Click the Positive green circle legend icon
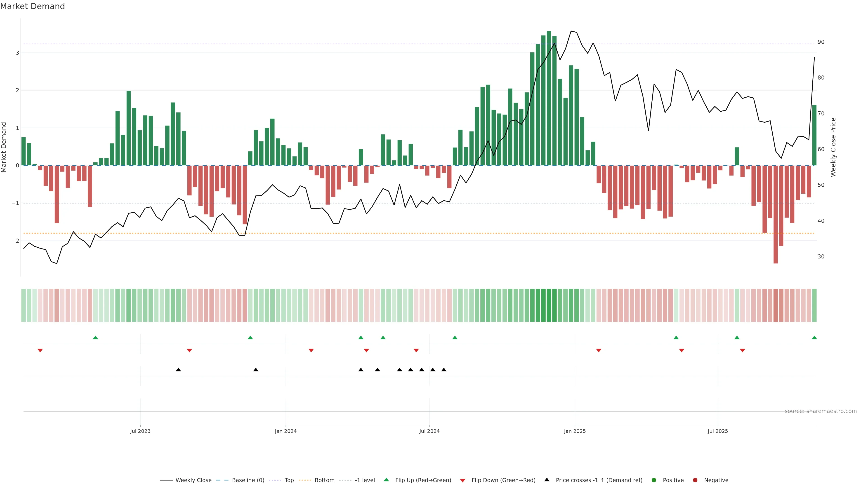868x488 pixels. tap(654, 480)
